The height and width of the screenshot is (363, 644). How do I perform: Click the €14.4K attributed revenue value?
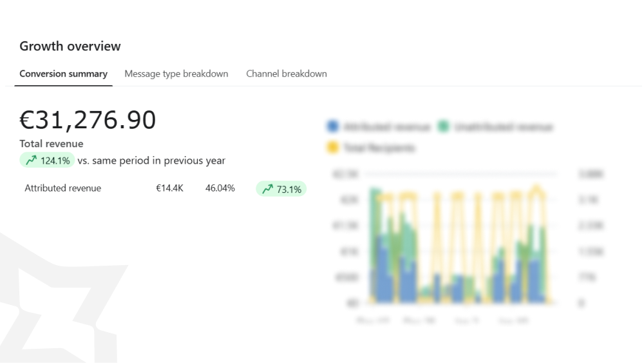(x=169, y=188)
